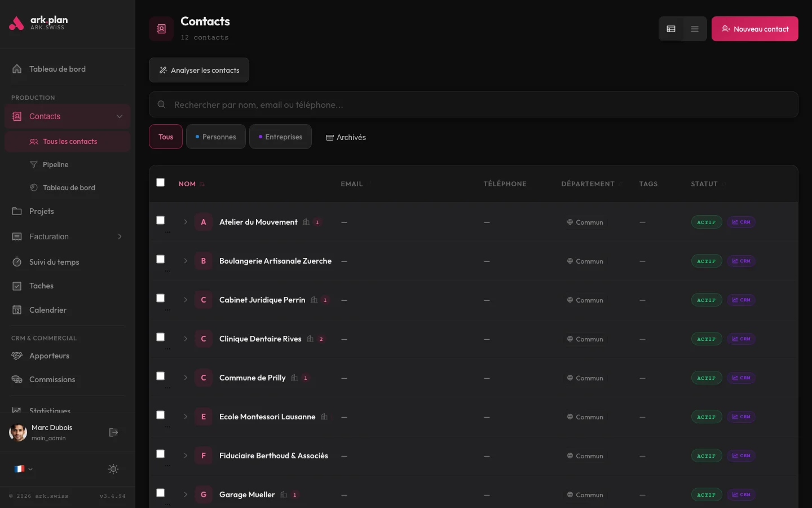Click the contact search field
The image size is (812, 508).
(x=473, y=104)
